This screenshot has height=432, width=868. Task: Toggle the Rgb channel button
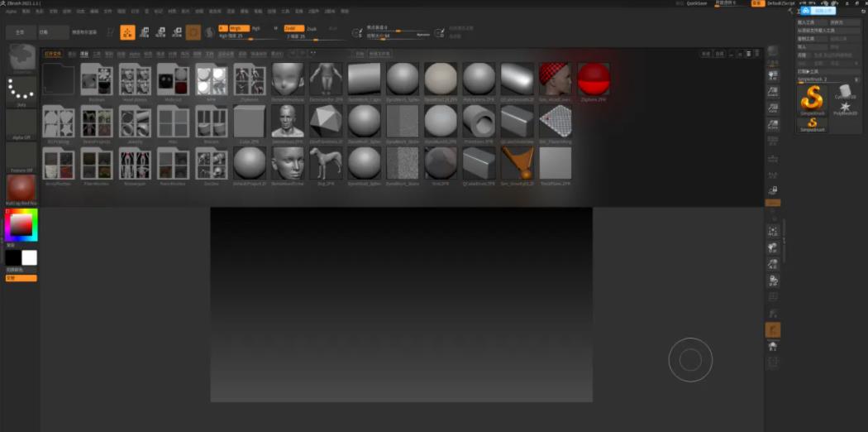point(256,28)
